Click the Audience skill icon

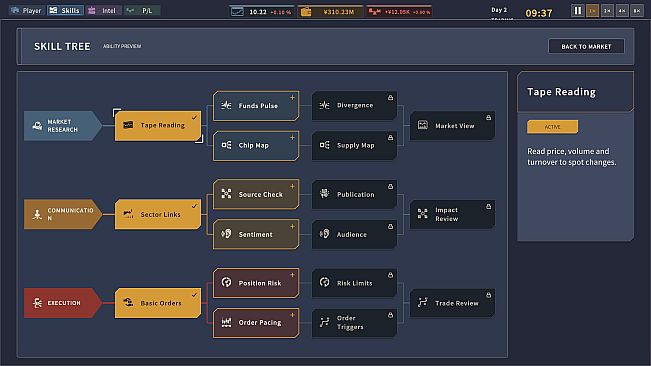pos(325,234)
